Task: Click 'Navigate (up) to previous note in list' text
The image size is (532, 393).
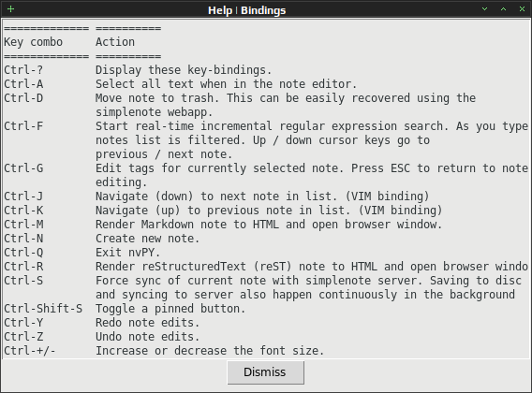Action: click(x=269, y=211)
